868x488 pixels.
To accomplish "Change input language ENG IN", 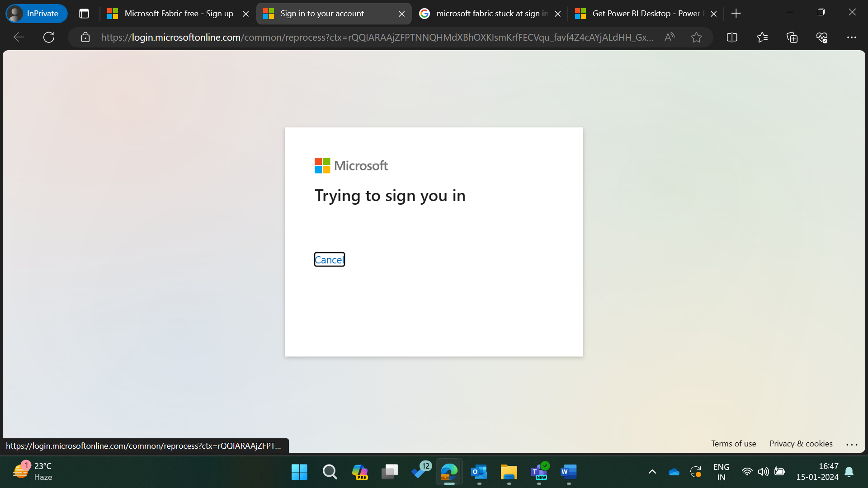I will pyautogui.click(x=722, y=472).
